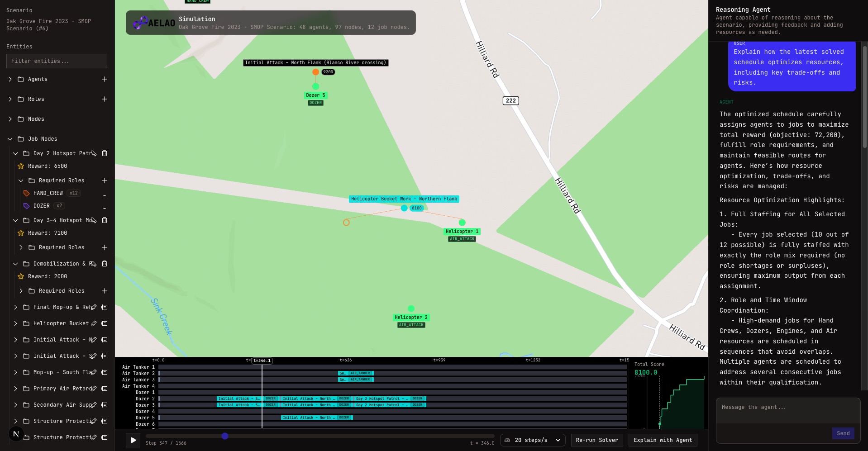Edit the Mop-up - South Flank job
Screen dimensions: 868x451
point(94,372)
